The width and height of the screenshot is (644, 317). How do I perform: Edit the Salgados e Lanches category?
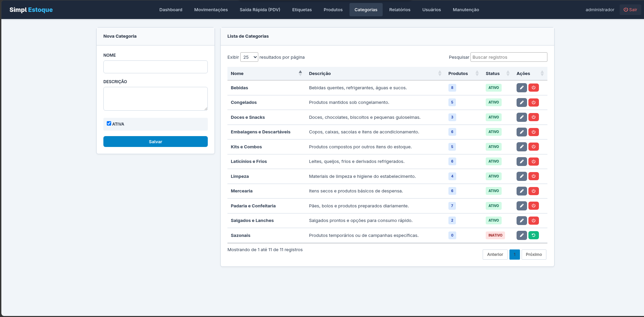pos(522,221)
